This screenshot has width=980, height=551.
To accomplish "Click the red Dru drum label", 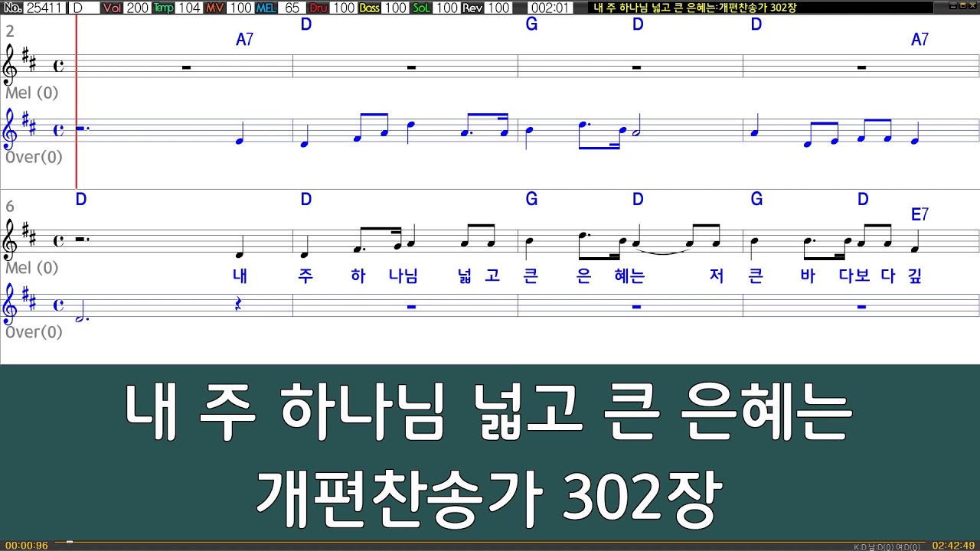I will (x=318, y=8).
